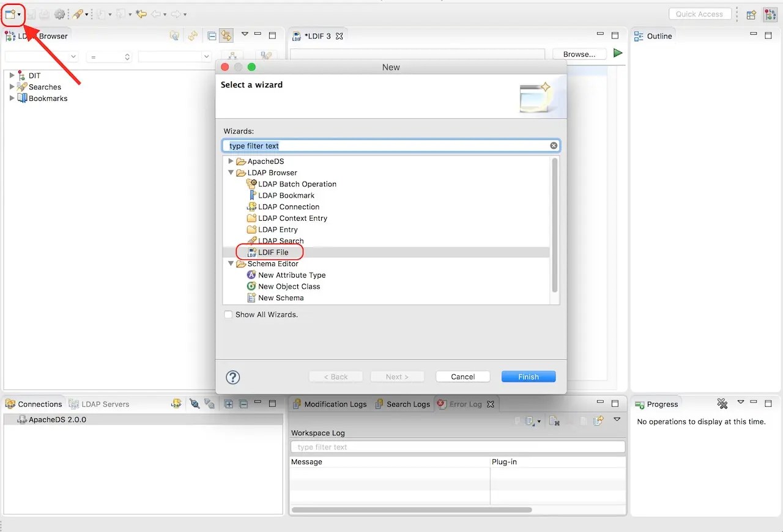Click the New wizard icon in main toolbar
Image resolution: width=783 pixels, height=532 pixels.
pos(9,13)
